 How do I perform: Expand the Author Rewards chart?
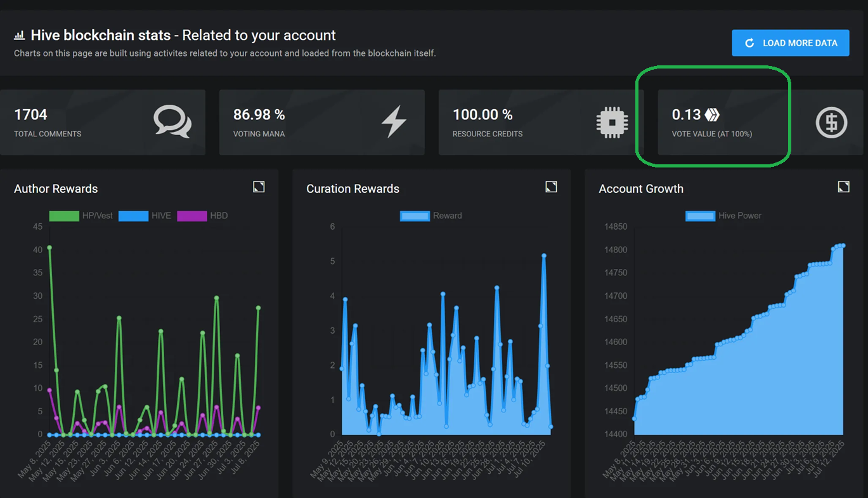(x=259, y=187)
